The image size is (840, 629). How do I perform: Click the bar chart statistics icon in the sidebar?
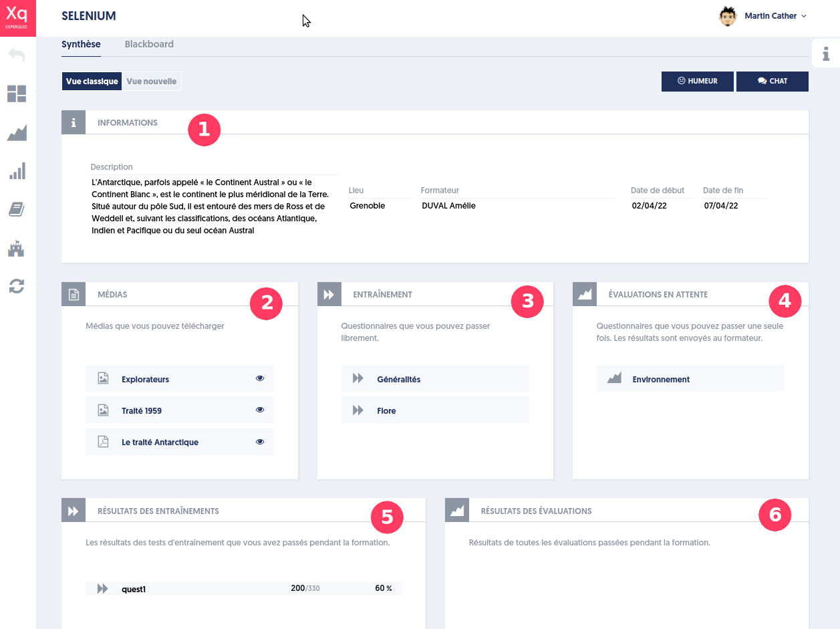(x=17, y=171)
